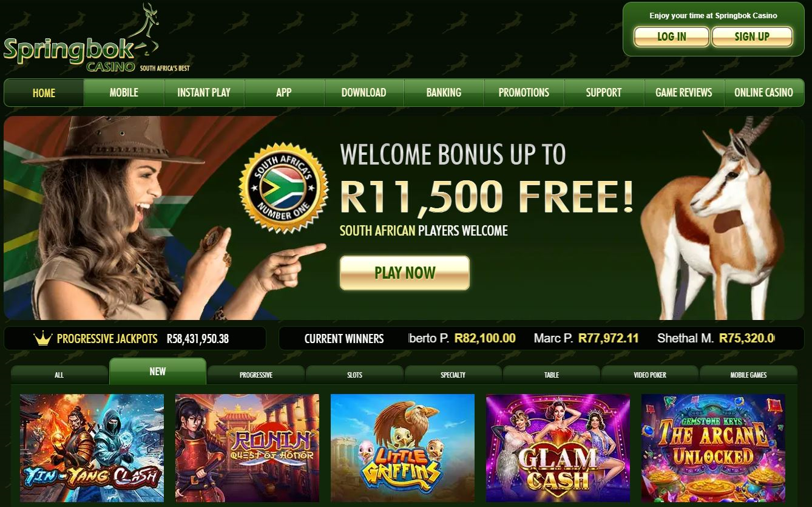Click the LOG IN button
Screen dimensions: 812x507
(672, 36)
